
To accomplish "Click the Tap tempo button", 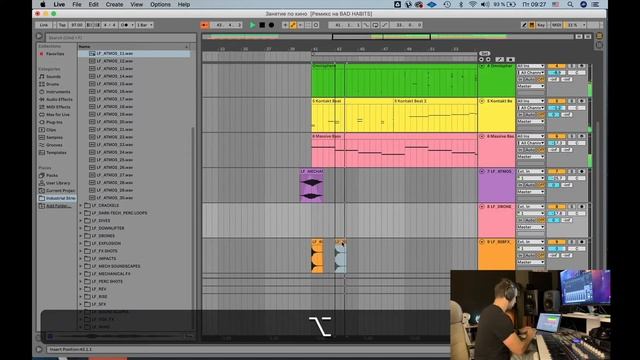I will pos(62,25).
